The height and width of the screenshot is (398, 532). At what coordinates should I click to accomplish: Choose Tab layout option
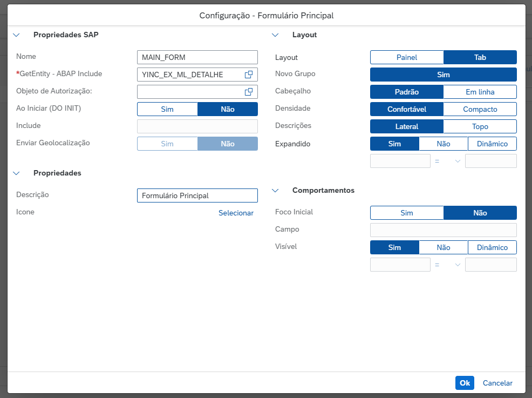click(x=480, y=57)
